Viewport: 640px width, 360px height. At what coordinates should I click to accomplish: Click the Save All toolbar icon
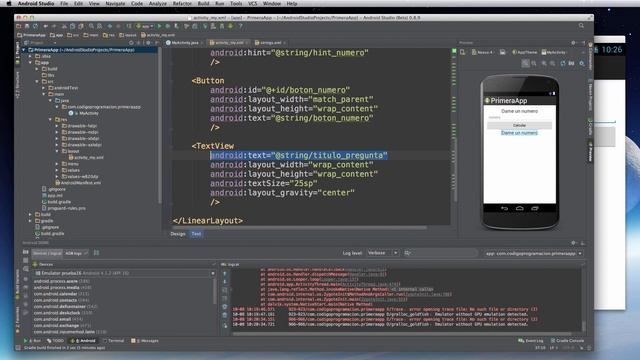(27, 26)
